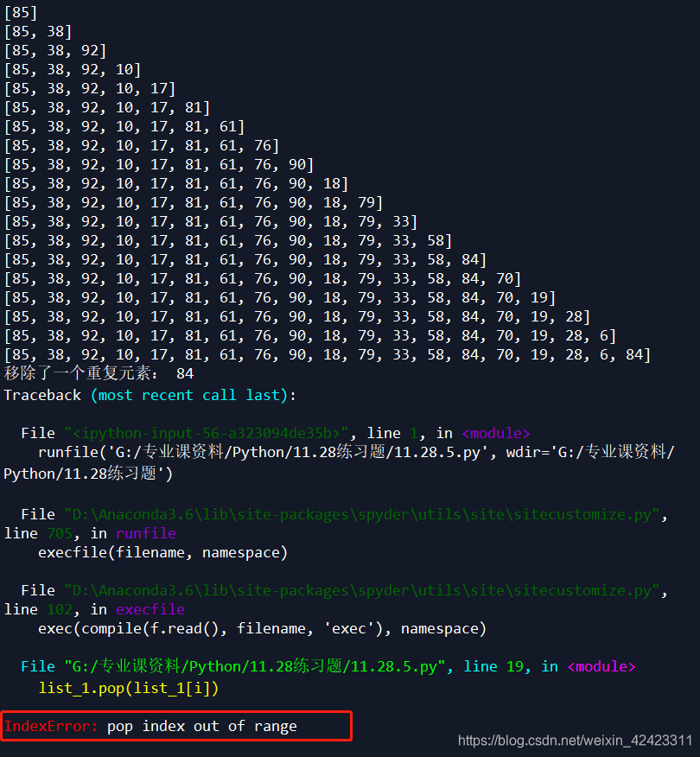The height and width of the screenshot is (757, 700).
Task: Click the 'line 102, in execfile' text
Action: coord(94,609)
